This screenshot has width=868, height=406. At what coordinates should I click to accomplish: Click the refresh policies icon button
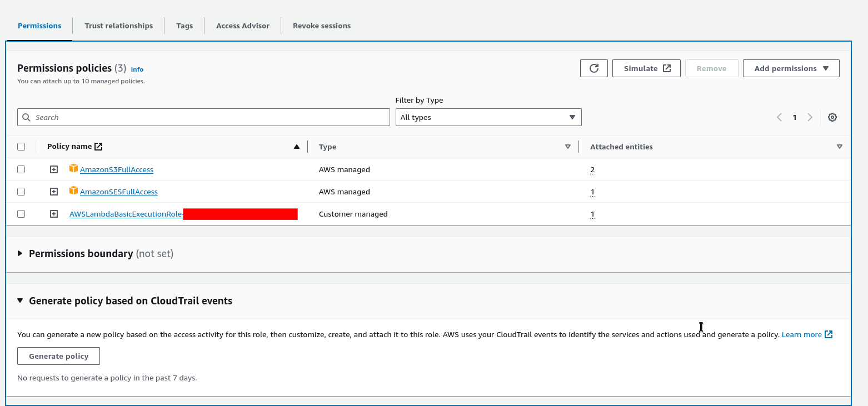click(x=594, y=68)
